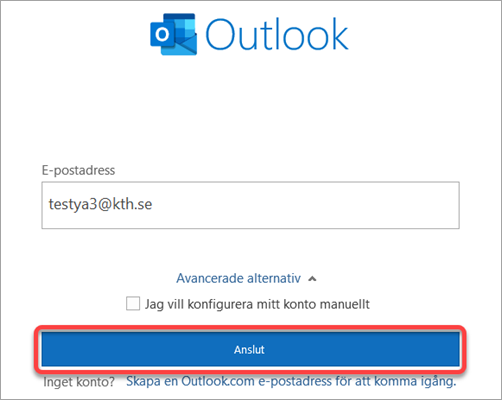Click the word Avancerade in the link

tap(210, 278)
